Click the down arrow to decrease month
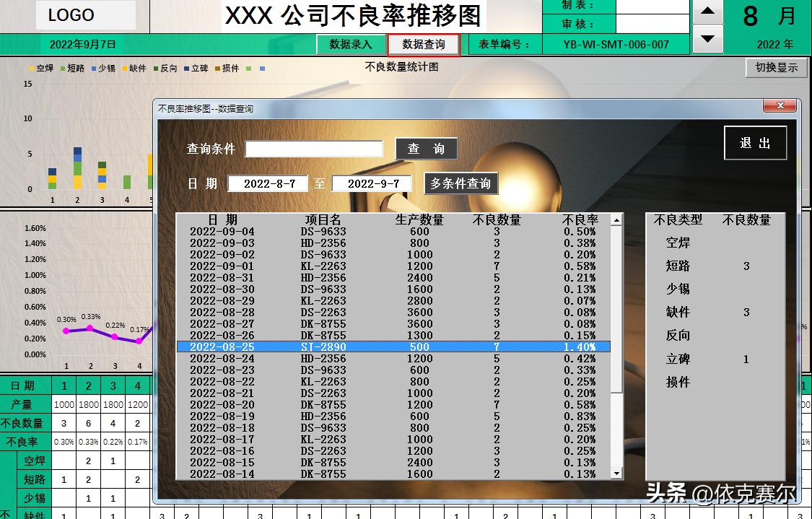Screen dimensions: 812x519 click(707, 38)
